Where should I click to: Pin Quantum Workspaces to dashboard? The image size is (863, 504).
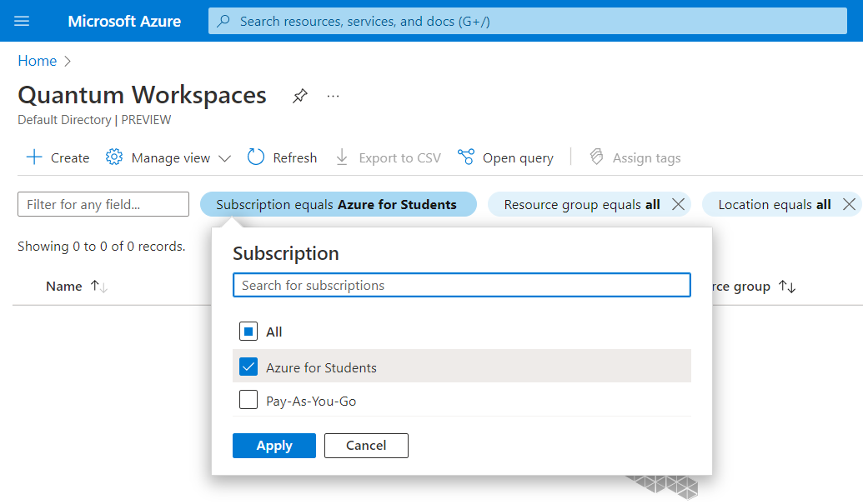[x=299, y=96]
